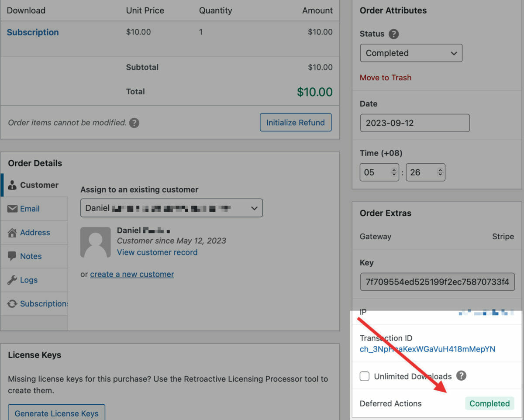Click the Address house icon
The width and height of the screenshot is (524, 420).
pyautogui.click(x=12, y=233)
